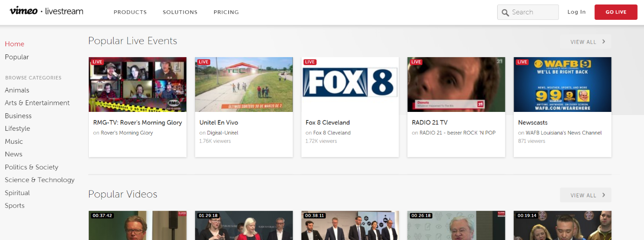Screen dimensions: 644x240
Task: Browse the Music category
Action: [x=14, y=142]
